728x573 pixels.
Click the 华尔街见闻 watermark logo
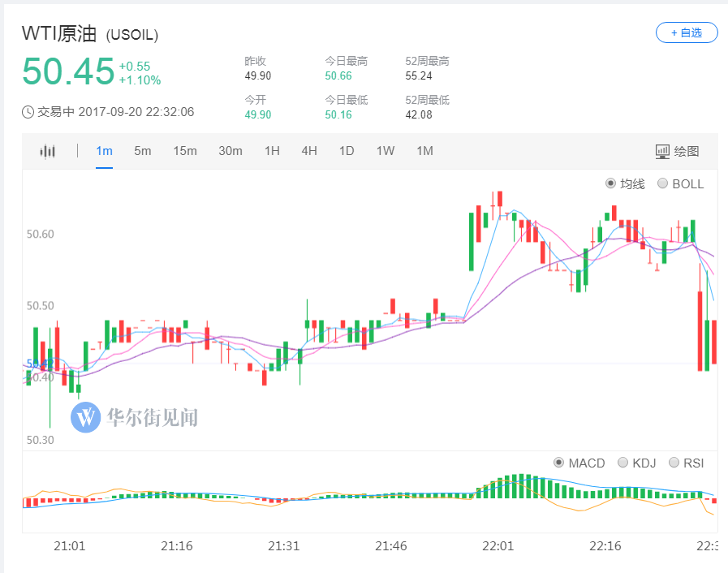pyautogui.click(x=85, y=419)
